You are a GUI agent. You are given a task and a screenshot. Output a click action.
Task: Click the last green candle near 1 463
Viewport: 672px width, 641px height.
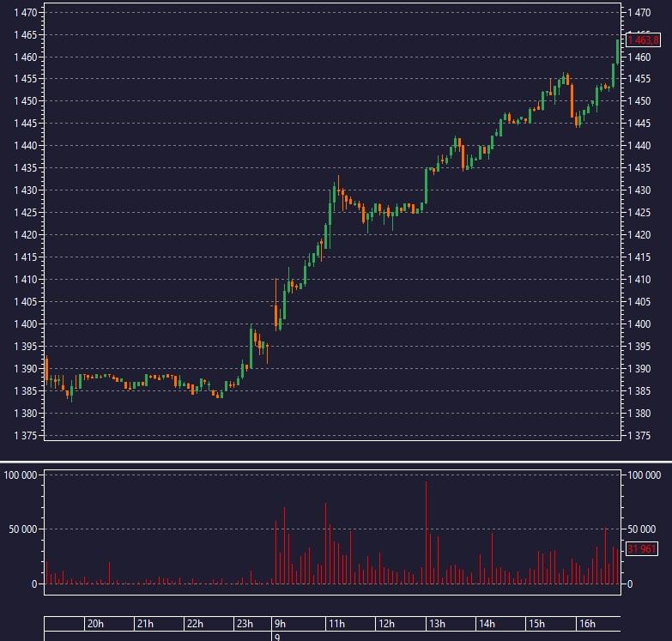pyautogui.click(x=618, y=51)
